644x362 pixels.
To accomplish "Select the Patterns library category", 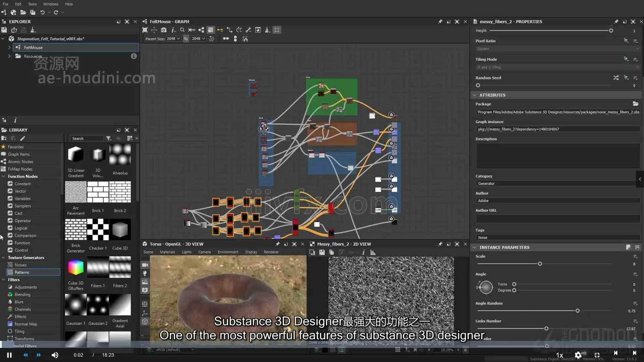I will pyautogui.click(x=33, y=272).
